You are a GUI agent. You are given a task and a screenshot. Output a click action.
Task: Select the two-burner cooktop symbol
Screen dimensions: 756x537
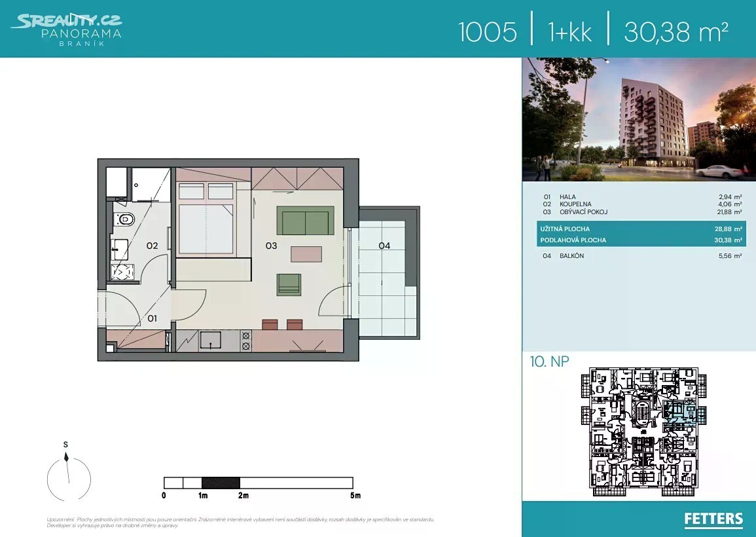click(x=246, y=341)
